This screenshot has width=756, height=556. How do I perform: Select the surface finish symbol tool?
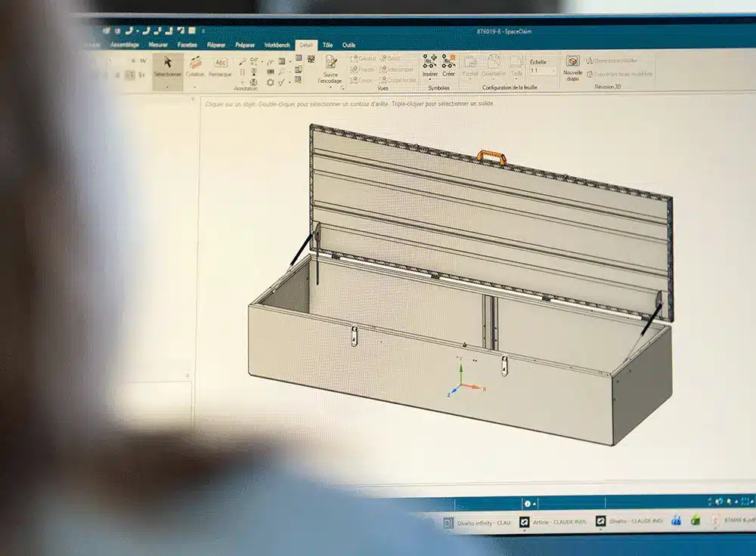pos(270,62)
